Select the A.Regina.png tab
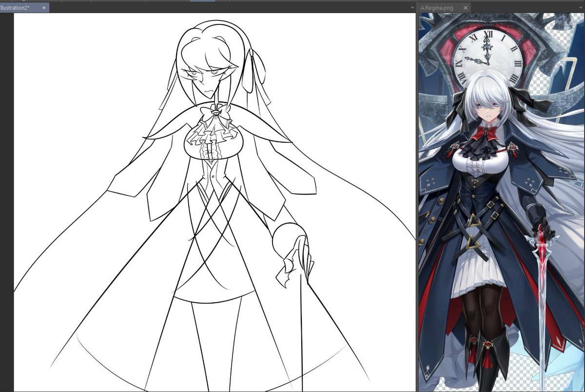Screen dimensions: 585x392 pyautogui.click(x=444, y=8)
